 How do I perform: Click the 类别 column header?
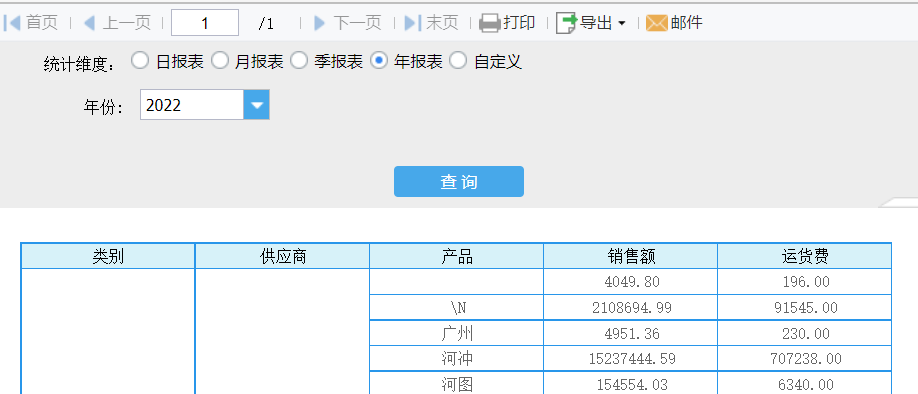108,256
